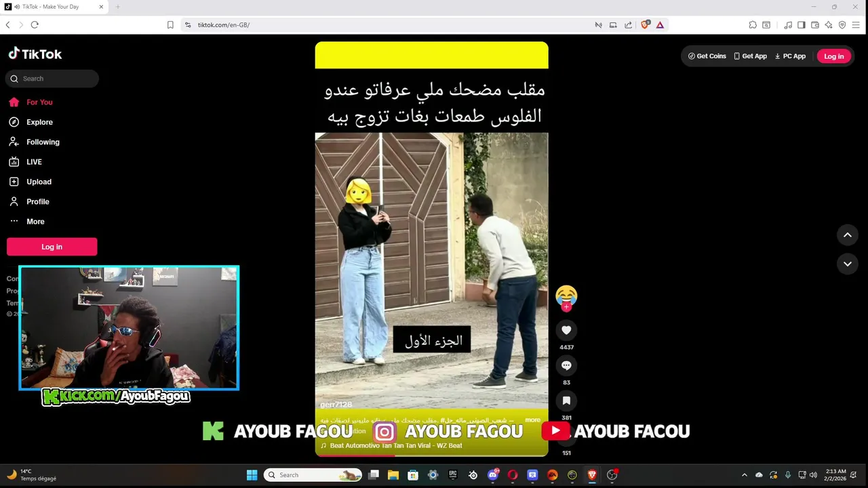This screenshot has width=868, height=488.
Task: Reload the TikTok page
Action: click(35, 25)
